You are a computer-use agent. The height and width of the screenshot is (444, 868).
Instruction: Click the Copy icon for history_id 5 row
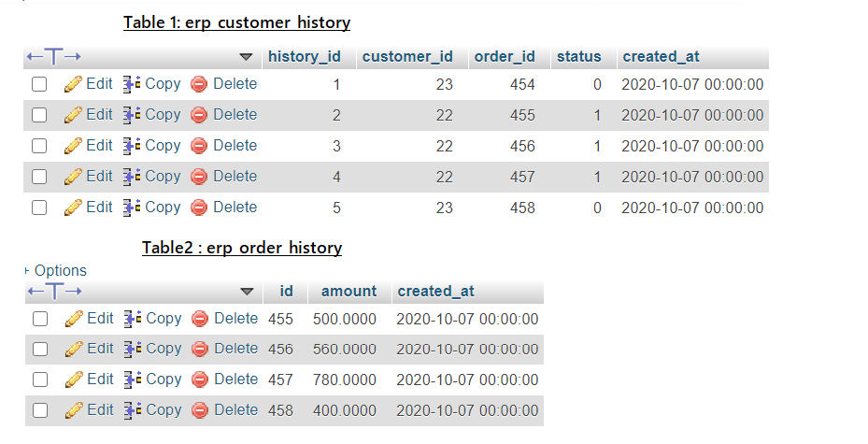131,208
